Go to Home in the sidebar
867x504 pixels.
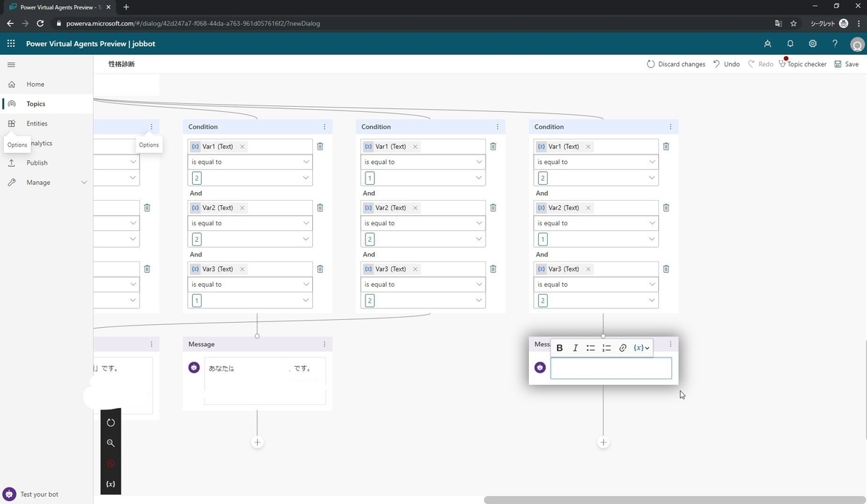(35, 84)
